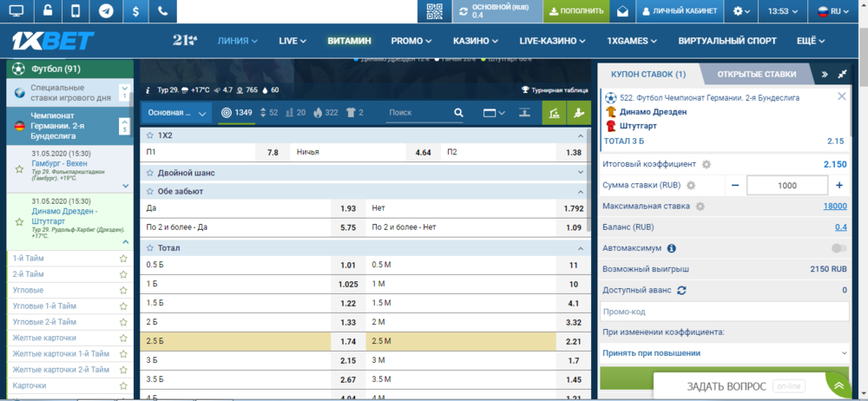
Task: Collapse the Обе забьют section
Action: pos(580,192)
